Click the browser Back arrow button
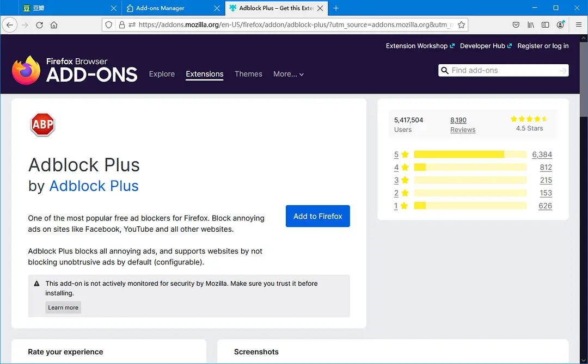This screenshot has height=364, width=588. (10, 25)
